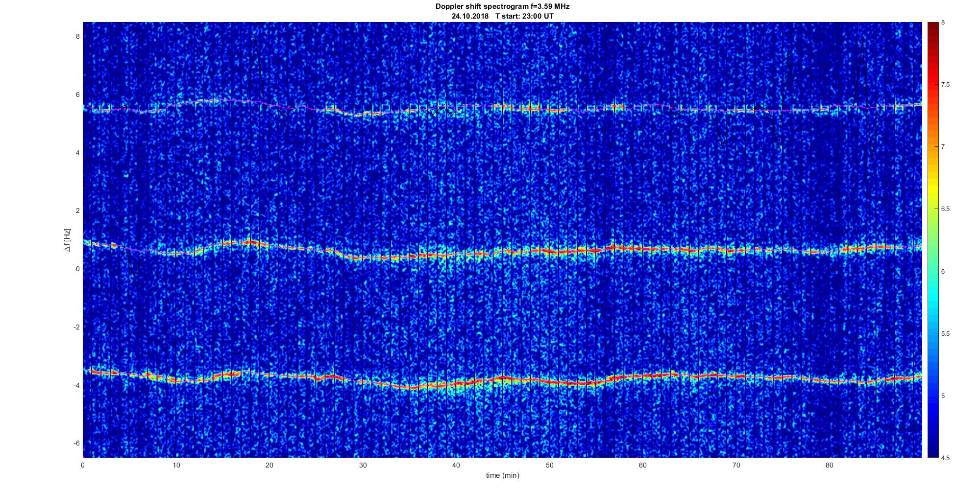
Task: Click the y-axis tick label "2"
Action: click(x=77, y=211)
